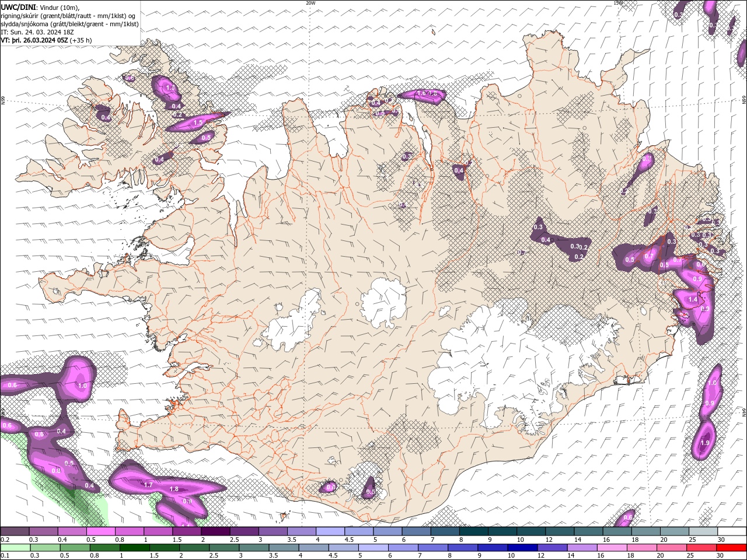Click the 'UWC/DINI: Vindur (10m)' title line
Image resolution: width=747 pixels, height=560 pixels.
[x=39, y=7]
